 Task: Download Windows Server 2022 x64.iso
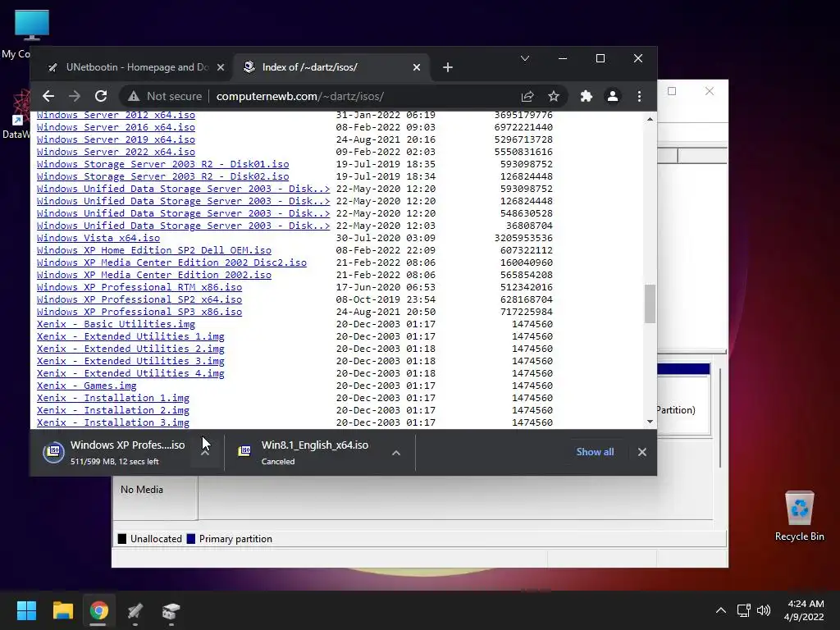pyautogui.click(x=116, y=152)
